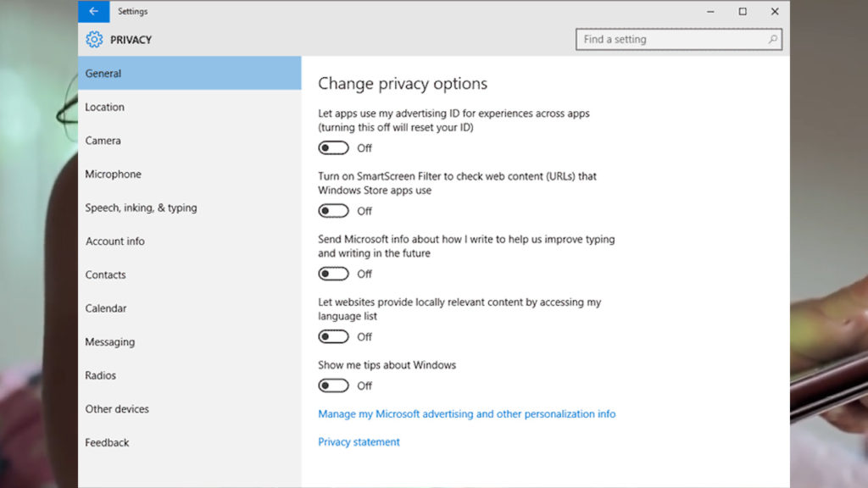
Task: Click the typing and writing description text
Action: tap(466, 247)
